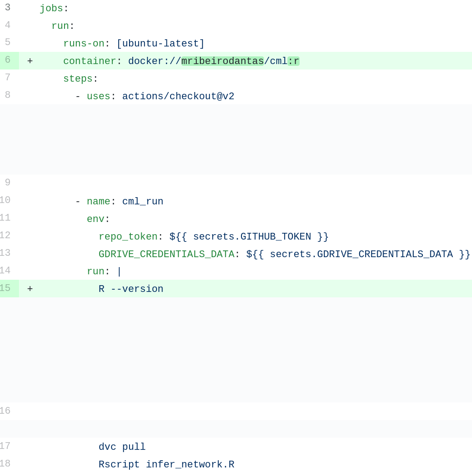The width and height of the screenshot is (472, 476).
Task: Click the '[ubuntu-latest]' value
Action: pos(160,44)
